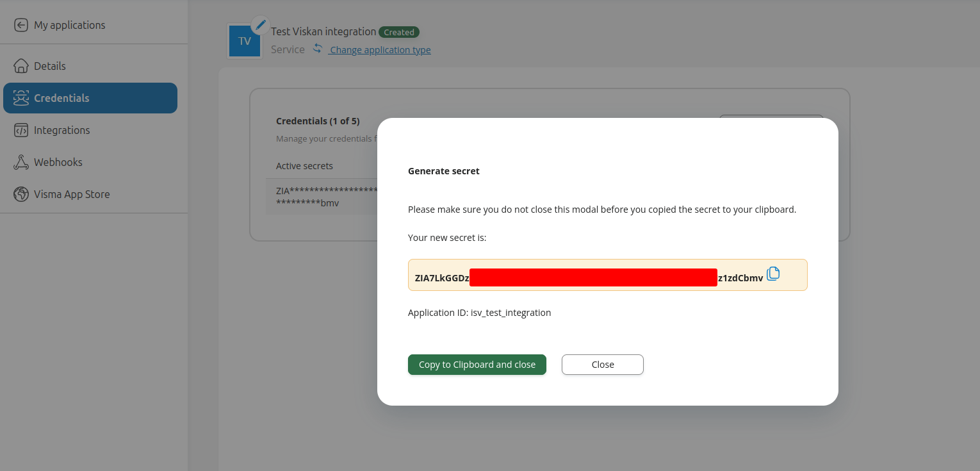980x471 pixels.
Task: Click the swap arrows next to Service
Action: point(317,47)
